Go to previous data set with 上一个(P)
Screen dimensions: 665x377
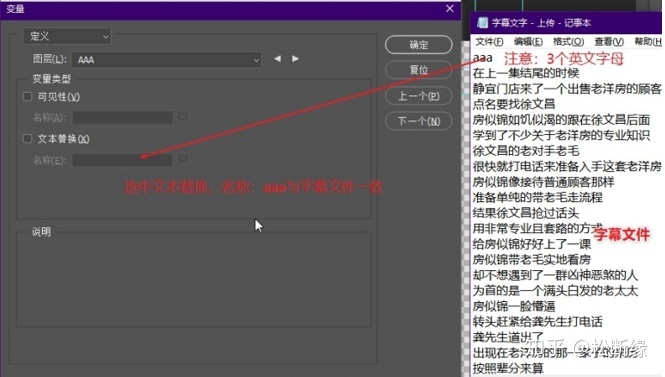coord(418,96)
